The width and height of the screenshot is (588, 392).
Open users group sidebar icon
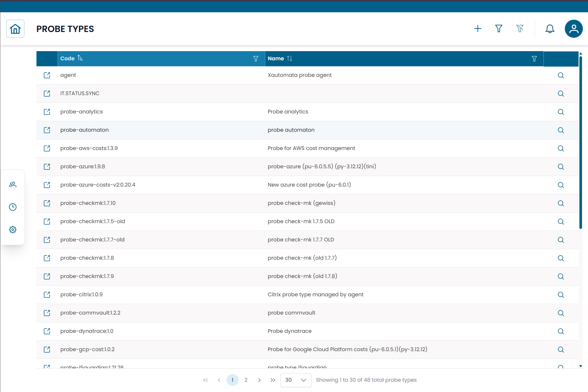(13, 185)
